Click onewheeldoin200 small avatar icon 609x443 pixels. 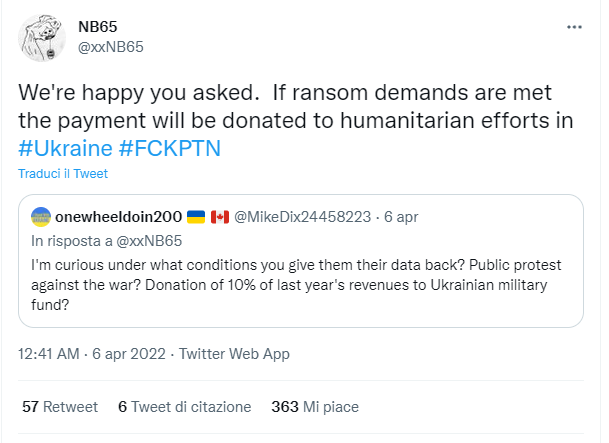coord(42,217)
